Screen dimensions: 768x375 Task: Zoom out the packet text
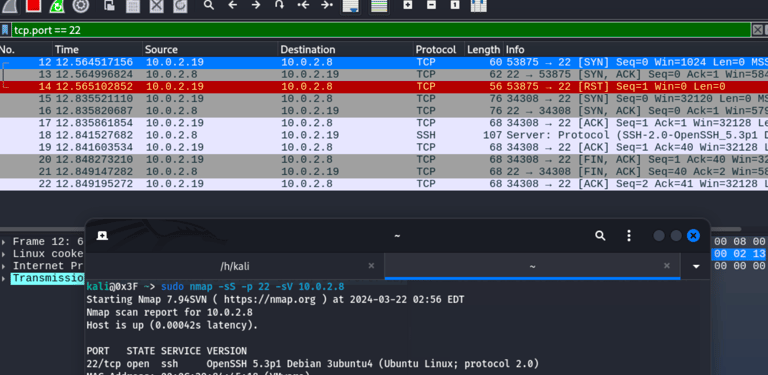click(431, 5)
